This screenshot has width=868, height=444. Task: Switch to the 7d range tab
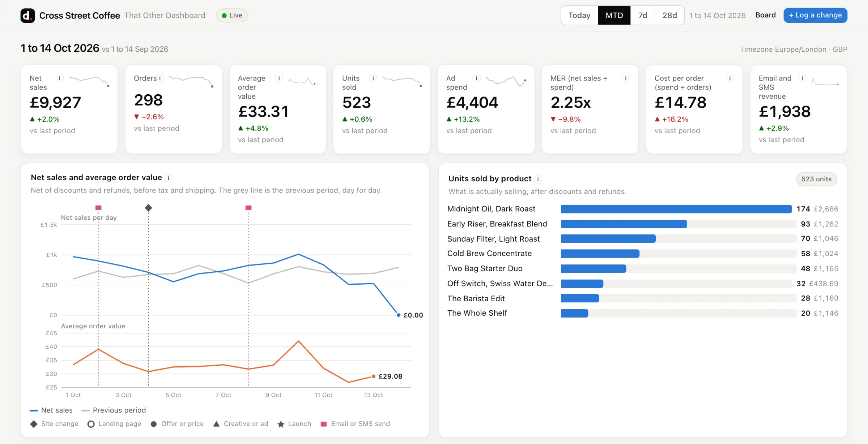click(x=642, y=15)
